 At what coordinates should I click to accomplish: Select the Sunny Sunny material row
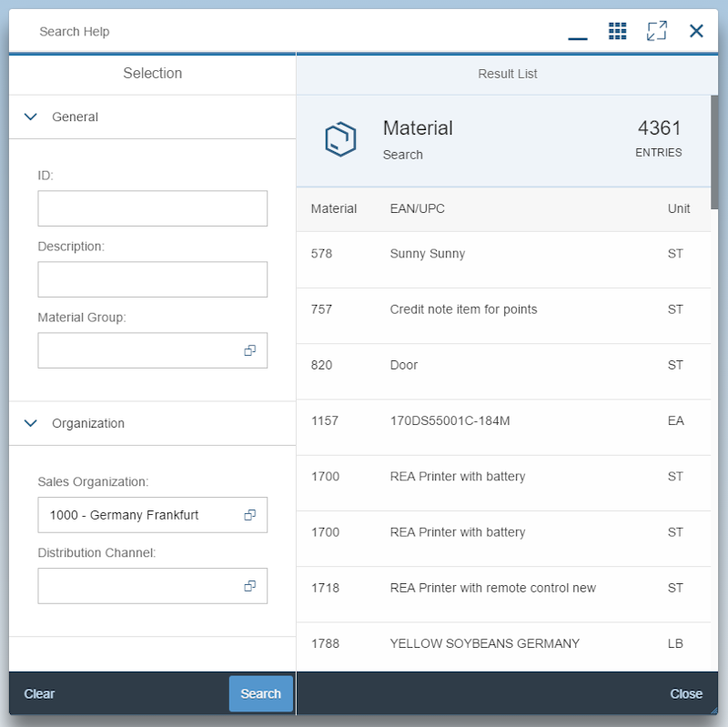click(x=428, y=254)
